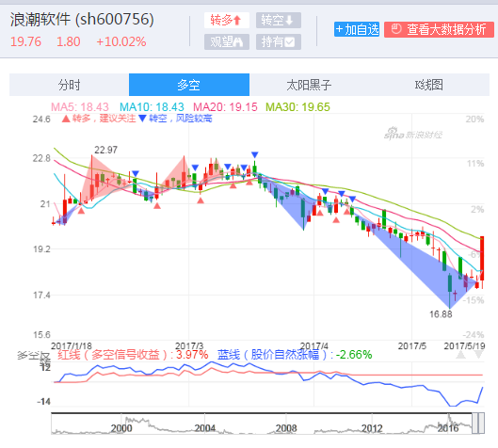Open the 太阳黑子 tab

[x=309, y=85]
